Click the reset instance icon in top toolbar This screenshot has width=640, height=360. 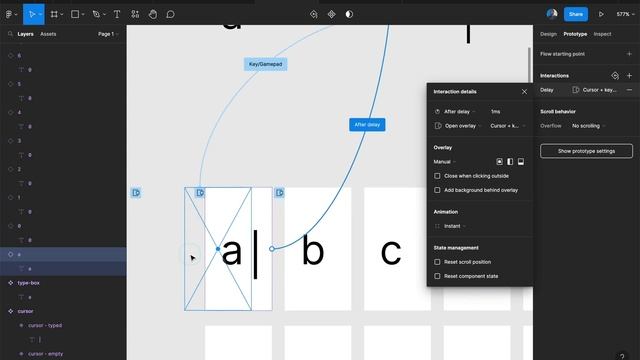click(313, 14)
